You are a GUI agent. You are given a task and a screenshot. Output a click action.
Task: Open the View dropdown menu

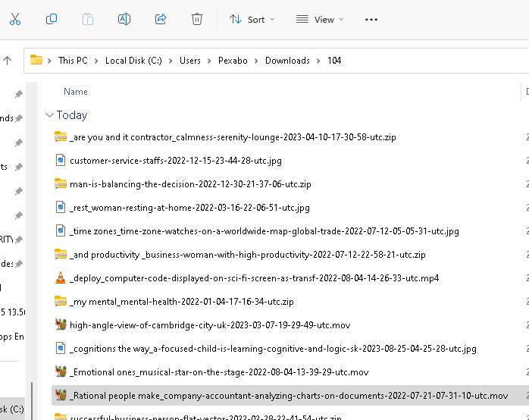[320, 20]
